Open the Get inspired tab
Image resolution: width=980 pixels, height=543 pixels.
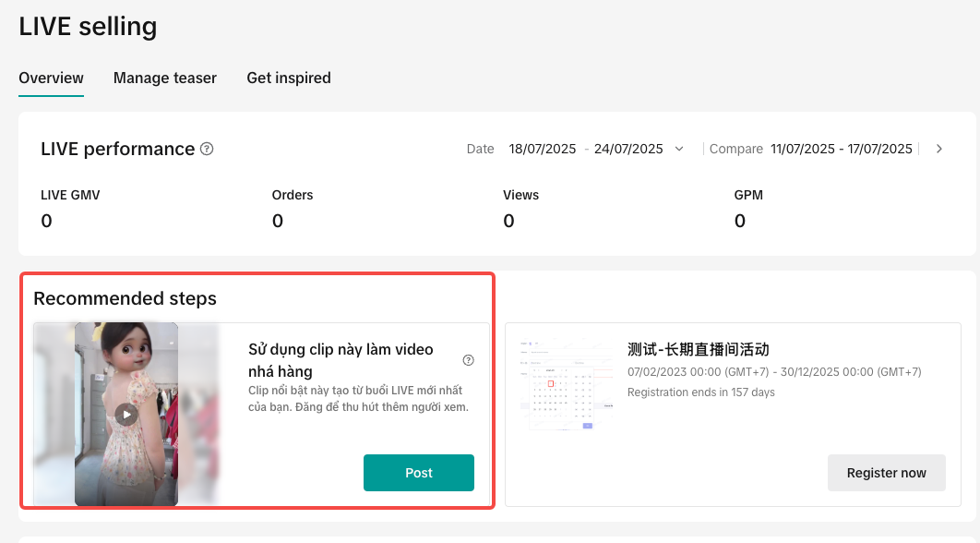coord(288,78)
